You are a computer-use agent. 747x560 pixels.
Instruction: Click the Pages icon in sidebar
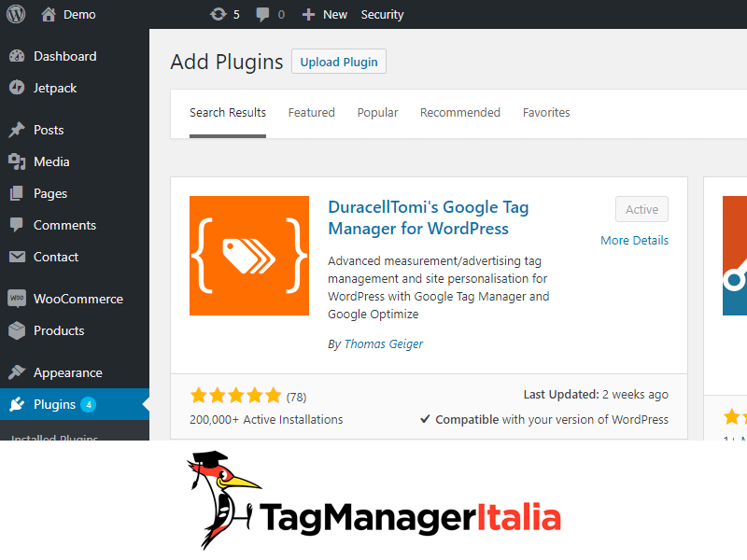pos(17,193)
